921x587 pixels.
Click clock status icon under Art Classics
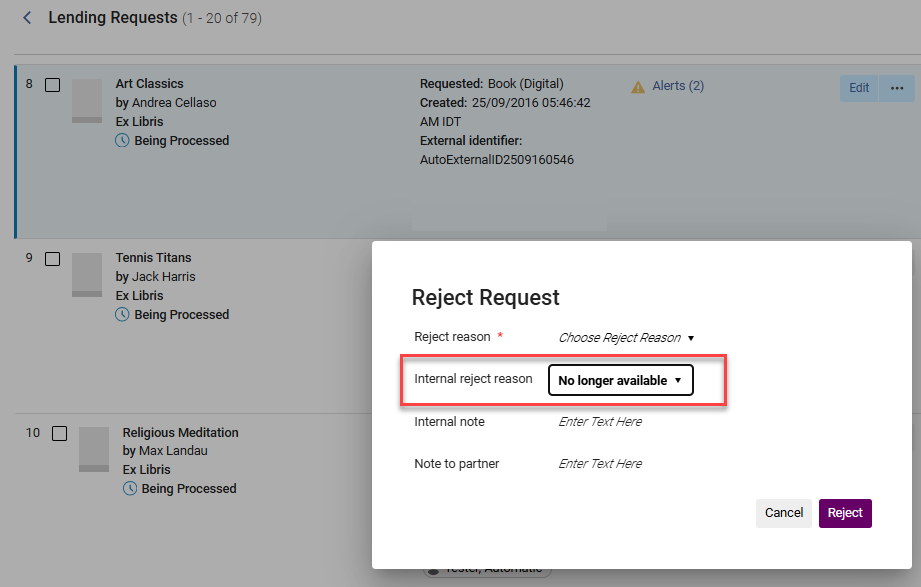pos(122,141)
